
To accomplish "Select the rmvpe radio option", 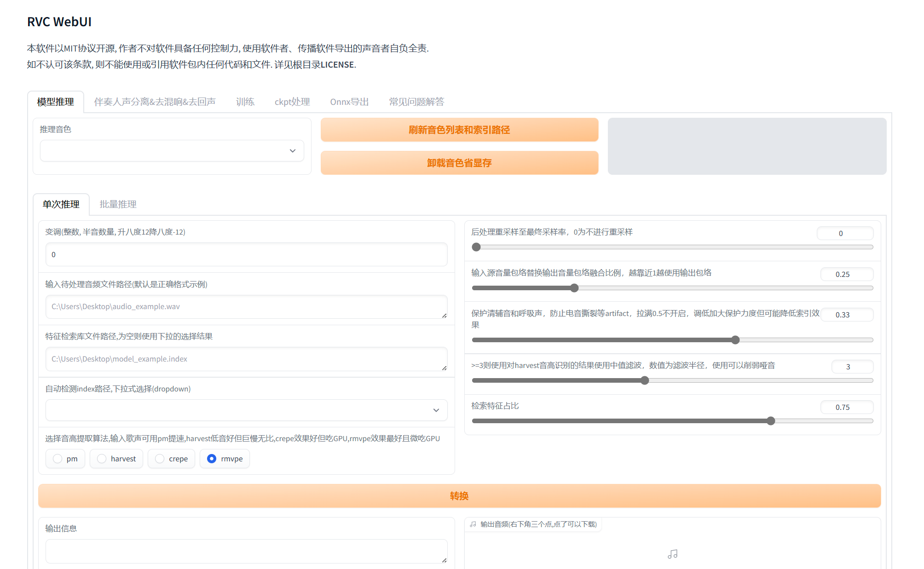I will pyautogui.click(x=212, y=459).
